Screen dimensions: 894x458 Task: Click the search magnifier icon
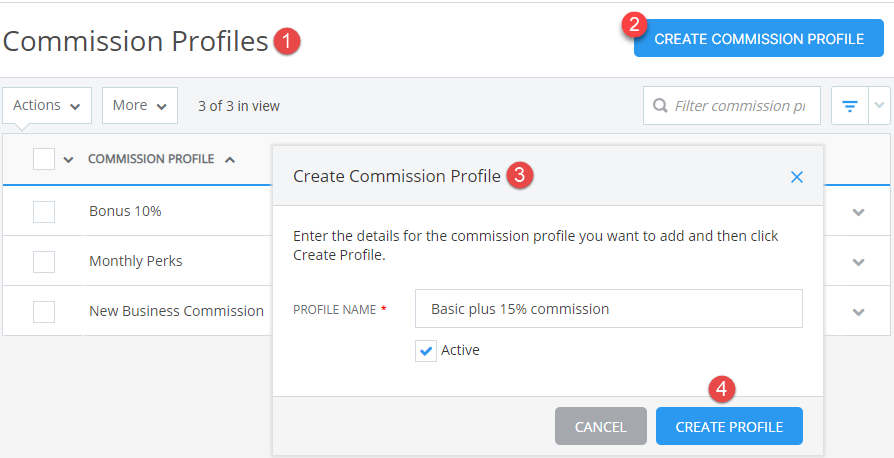(660, 106)
